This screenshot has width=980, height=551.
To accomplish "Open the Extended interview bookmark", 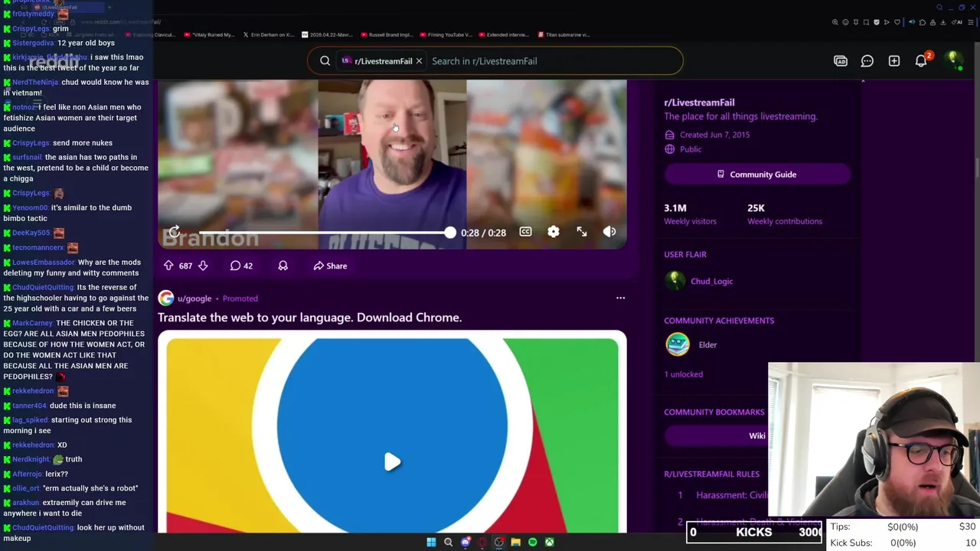I will pos(505,34).
